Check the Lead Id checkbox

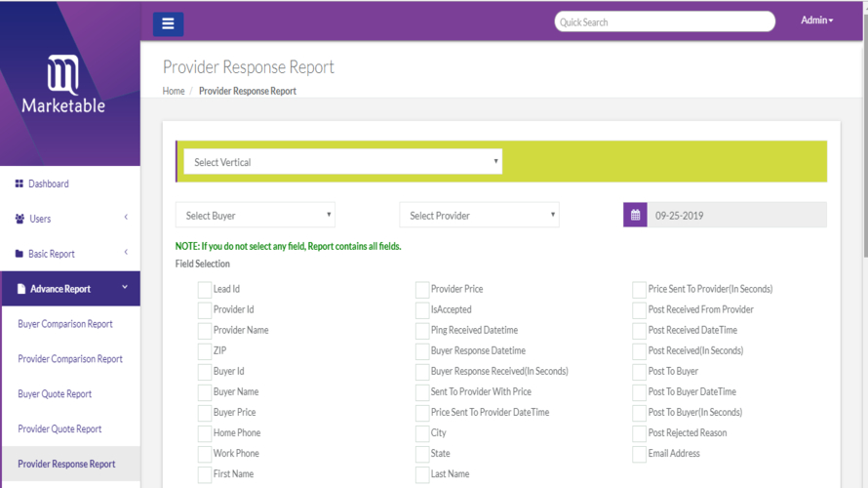pos(204,289)
